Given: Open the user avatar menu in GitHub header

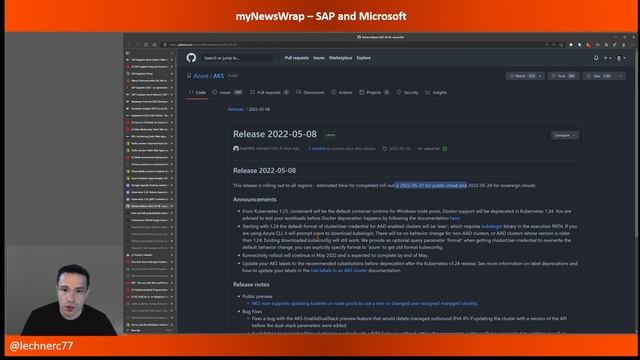Looking at the screenshot, I should pyautogui.click(x=621, y=58).
